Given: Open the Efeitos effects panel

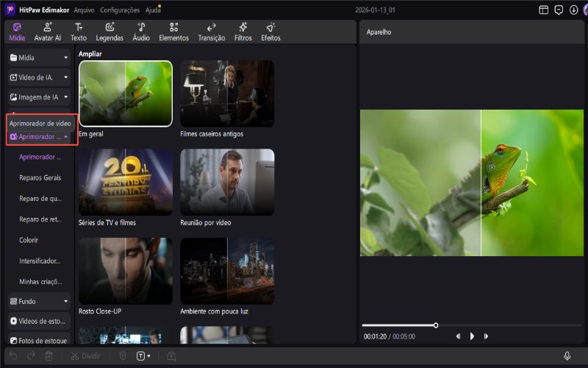Looking at the screenshot, I should point(270,32).
